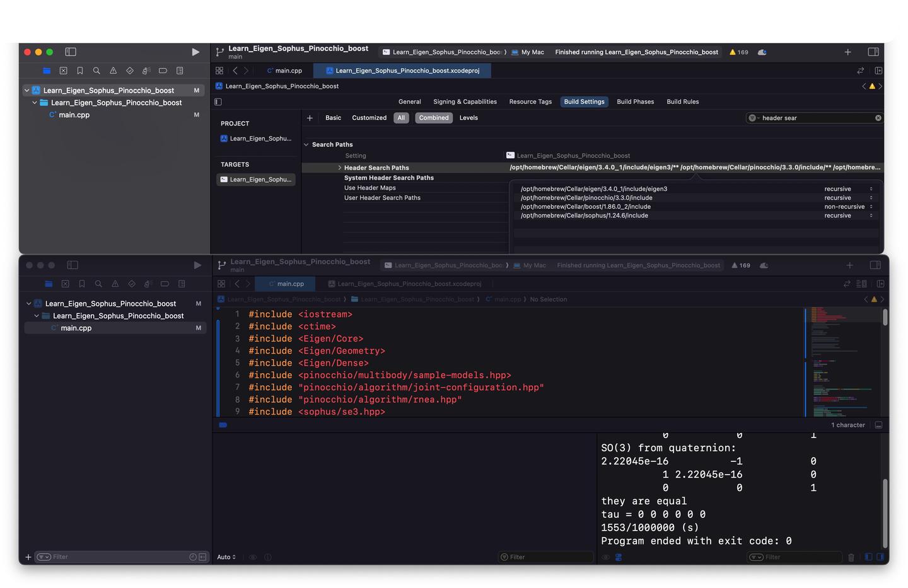Open the Report navigator list icon
The height and width of the screenshot is (588, 908).
tap(180, 71)
